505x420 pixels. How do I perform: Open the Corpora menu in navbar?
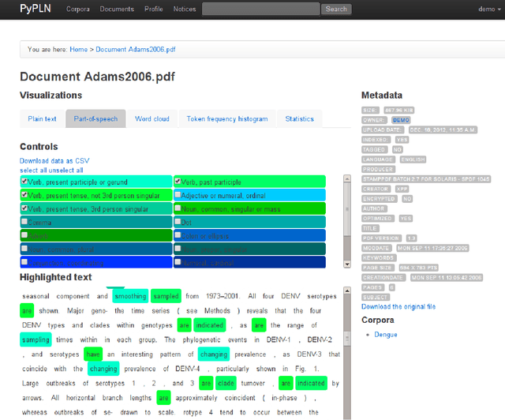[77, 9]
